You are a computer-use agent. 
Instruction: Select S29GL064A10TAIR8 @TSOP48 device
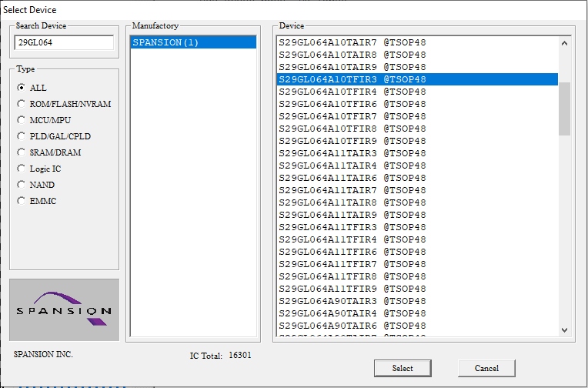[x=417, y=55]
